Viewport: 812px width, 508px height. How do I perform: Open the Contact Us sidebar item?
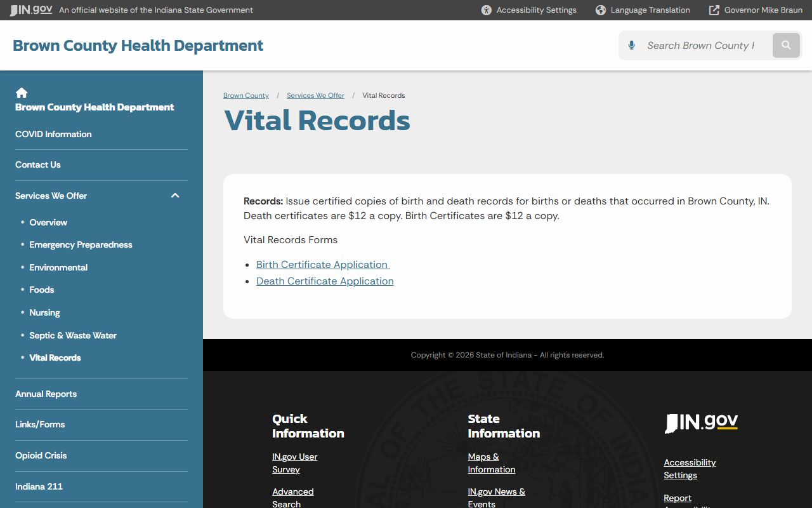point(38,164)
